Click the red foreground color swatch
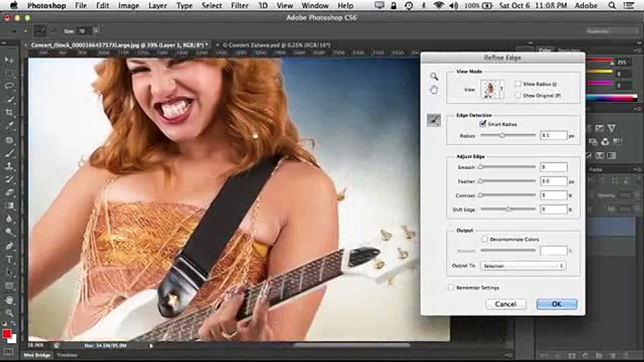 coord(7,334)
